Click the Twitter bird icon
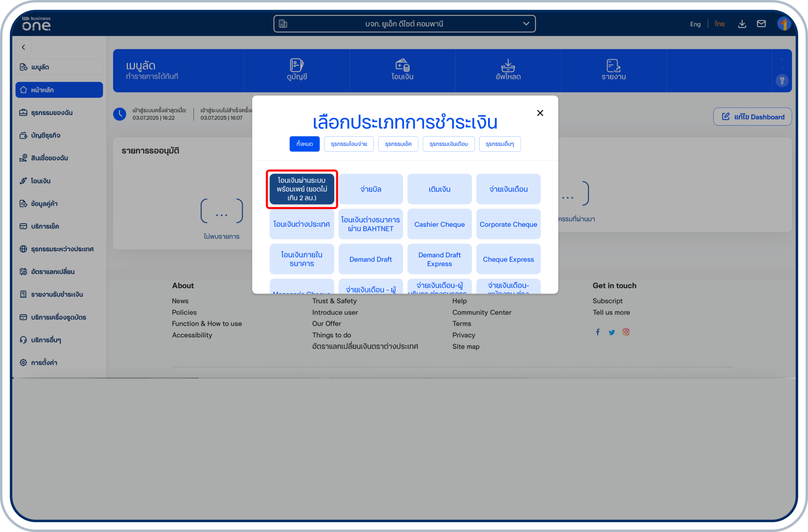808x532 pixels. [x=611, y=332]
